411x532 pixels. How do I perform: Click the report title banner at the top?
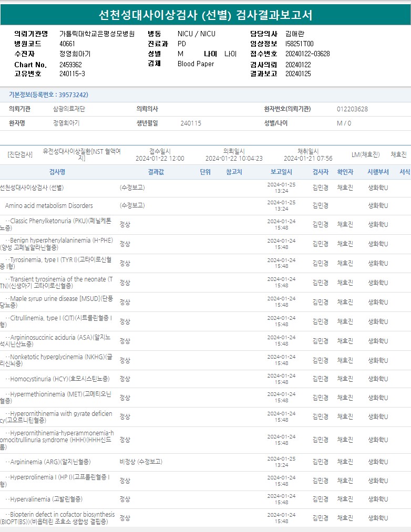(x=205, y=15)
